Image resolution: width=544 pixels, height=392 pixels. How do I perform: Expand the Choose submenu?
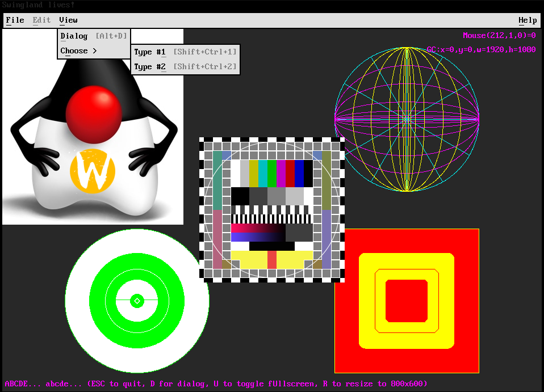(94, 51)
